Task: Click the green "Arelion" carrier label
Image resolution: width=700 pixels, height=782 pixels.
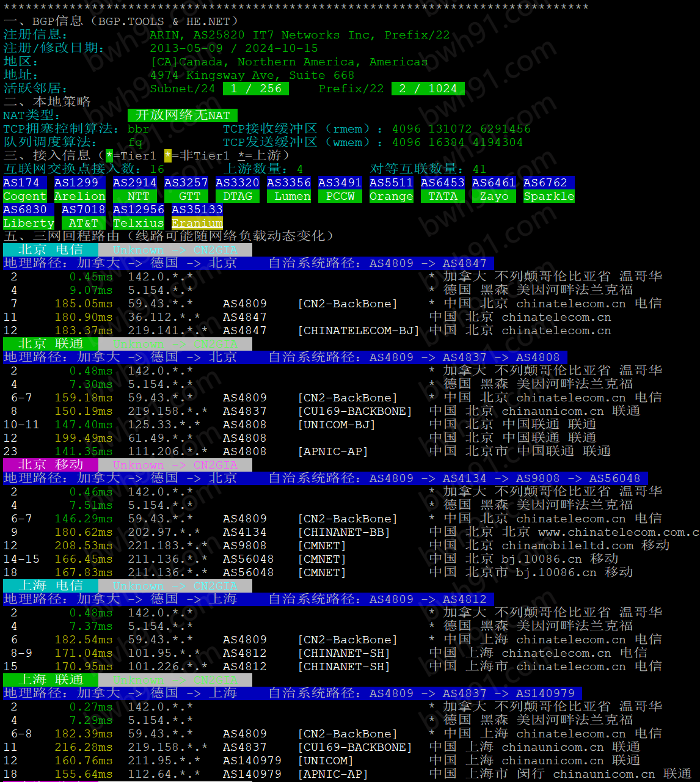Action: 80,196
